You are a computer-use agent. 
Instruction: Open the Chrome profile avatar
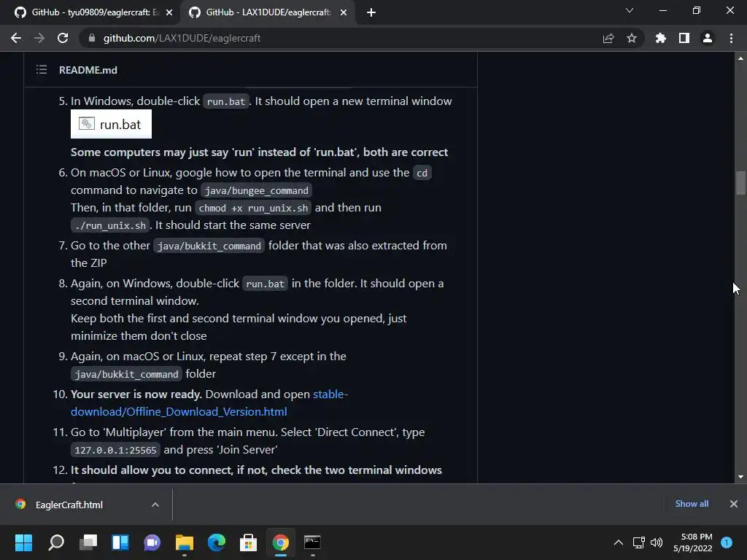tap(708, 38)
